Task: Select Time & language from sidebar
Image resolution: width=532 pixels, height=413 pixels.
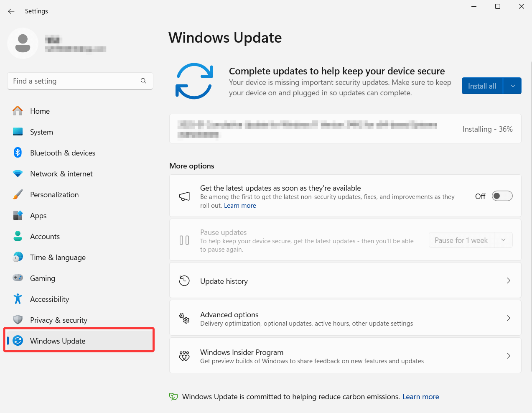Action: [58, 257]
